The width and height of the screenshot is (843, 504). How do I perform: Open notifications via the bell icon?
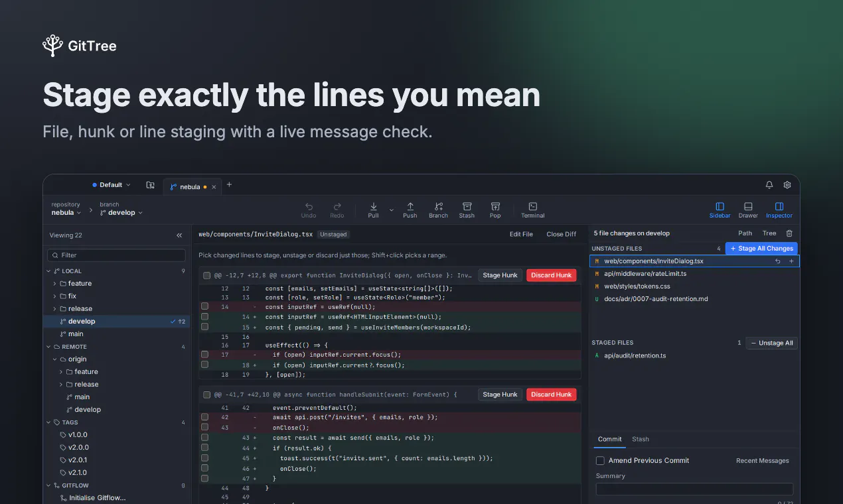coord(769,185)
